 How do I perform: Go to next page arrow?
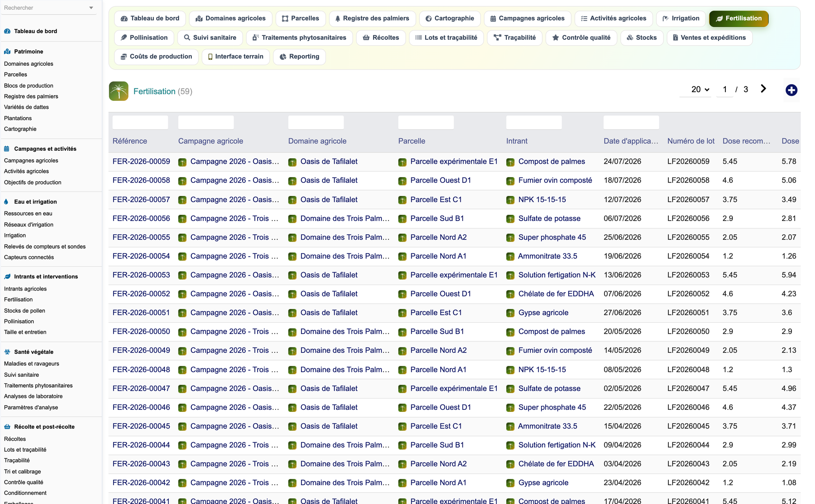coord(763,89)
